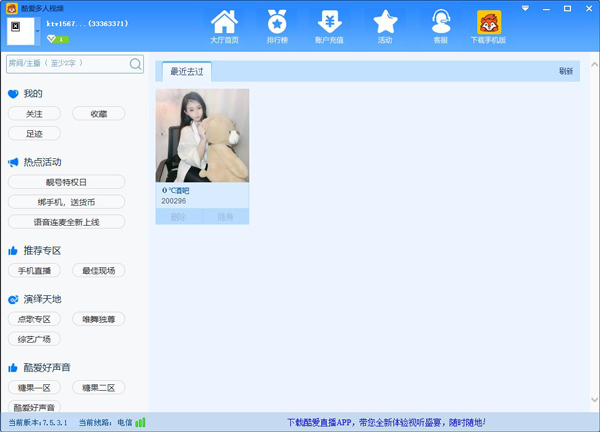This screenshot has height=432, width=600.
Task: Select the 点歌专区 zone
Action: (x=34, y=319)
